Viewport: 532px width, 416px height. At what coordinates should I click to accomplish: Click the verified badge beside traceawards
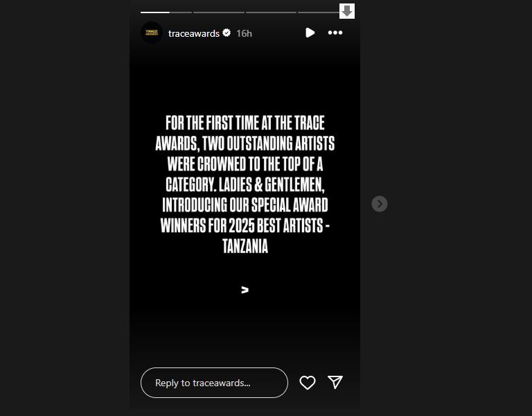click(x=227, y=33)
